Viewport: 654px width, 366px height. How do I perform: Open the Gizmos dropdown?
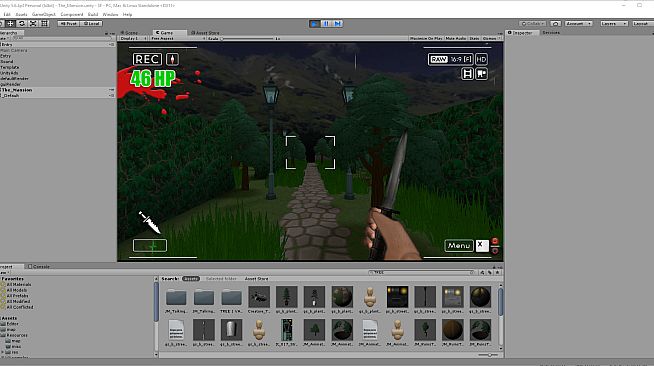coord(491,38)
